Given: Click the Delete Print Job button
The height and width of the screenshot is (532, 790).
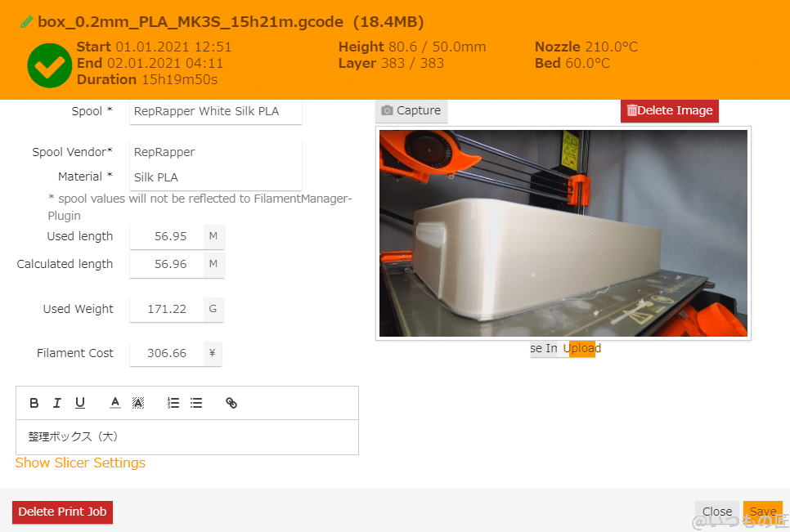Looking at the screenshot, I should tap(62, 512).
